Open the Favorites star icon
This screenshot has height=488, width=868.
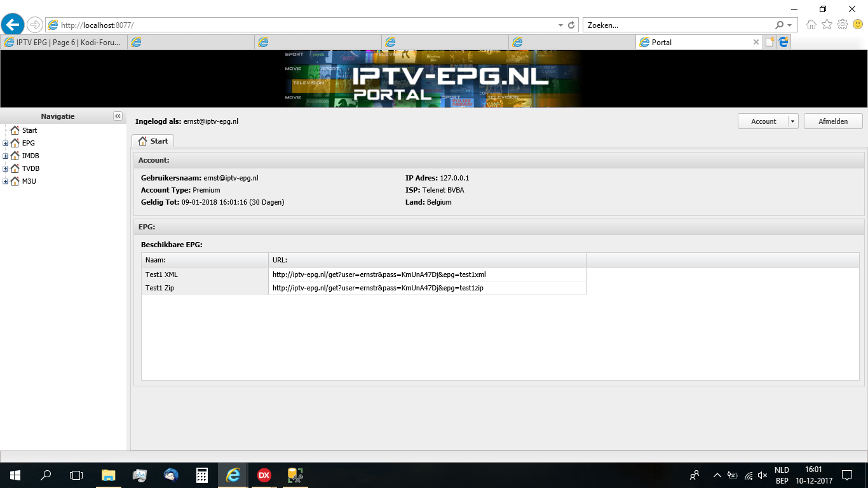[827, 25]
